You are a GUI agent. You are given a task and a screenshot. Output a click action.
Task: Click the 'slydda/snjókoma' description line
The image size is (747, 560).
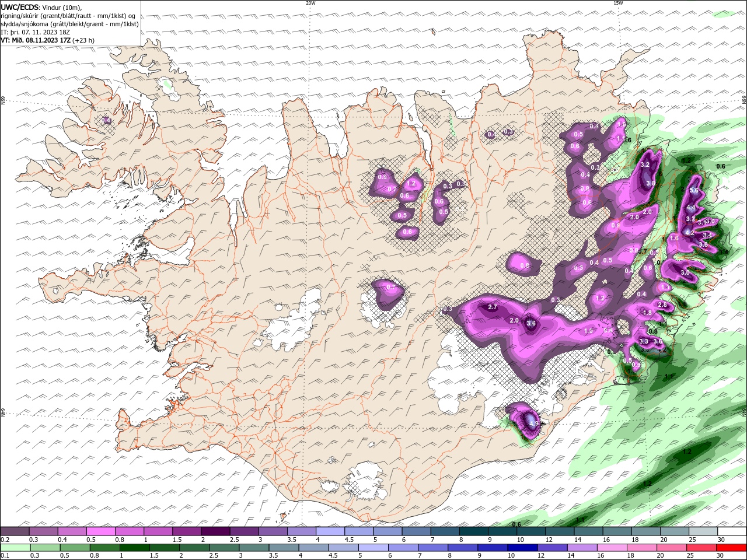pyautogui.click(x=69, y=24)
